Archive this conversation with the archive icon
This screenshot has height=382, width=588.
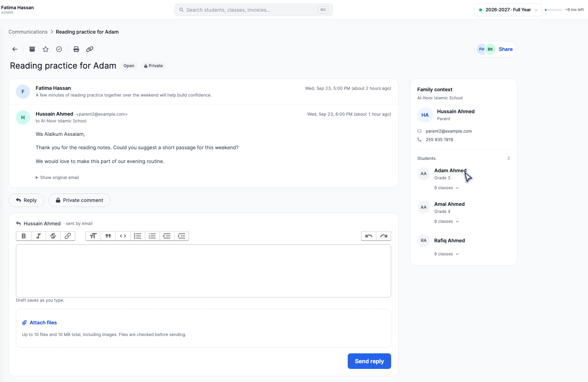coord(32,49)
